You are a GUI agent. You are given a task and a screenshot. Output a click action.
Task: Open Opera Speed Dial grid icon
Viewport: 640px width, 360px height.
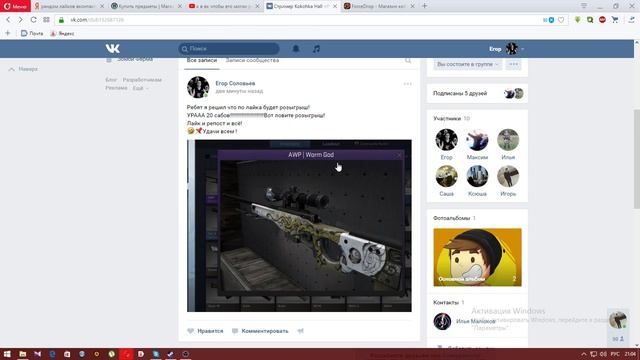pos(46,20)
